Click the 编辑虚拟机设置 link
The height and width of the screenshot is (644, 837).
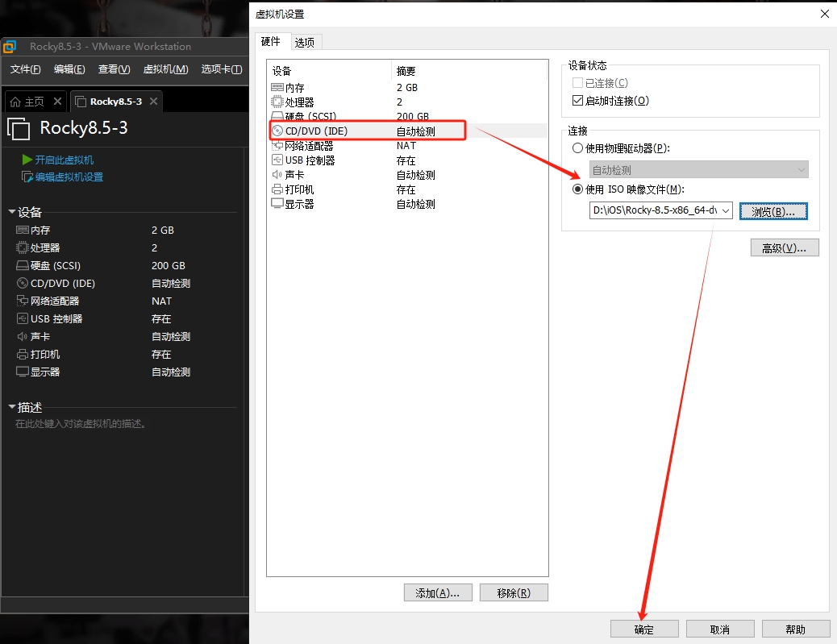click(69, 177)
